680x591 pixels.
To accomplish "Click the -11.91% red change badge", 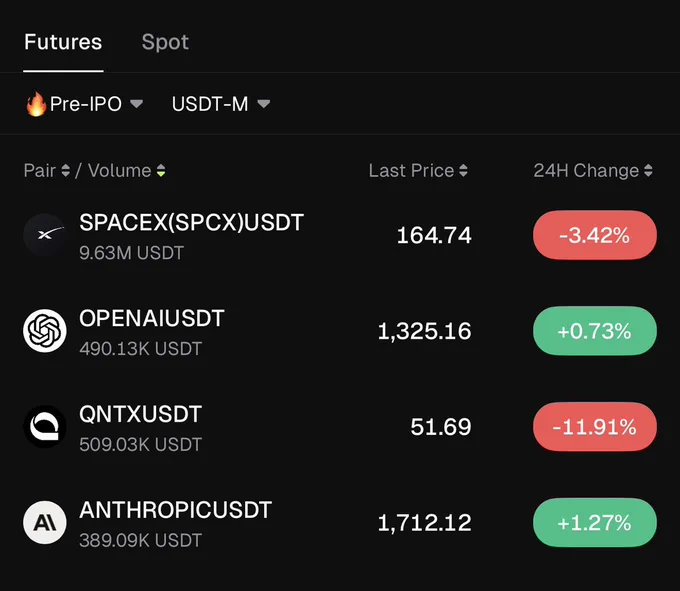I will pyautogui.click(x=595, y=427).
